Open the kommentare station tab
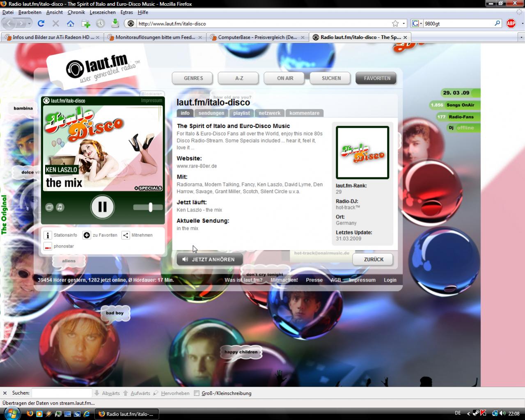The image size is (525, 420). tap(304, 113)
